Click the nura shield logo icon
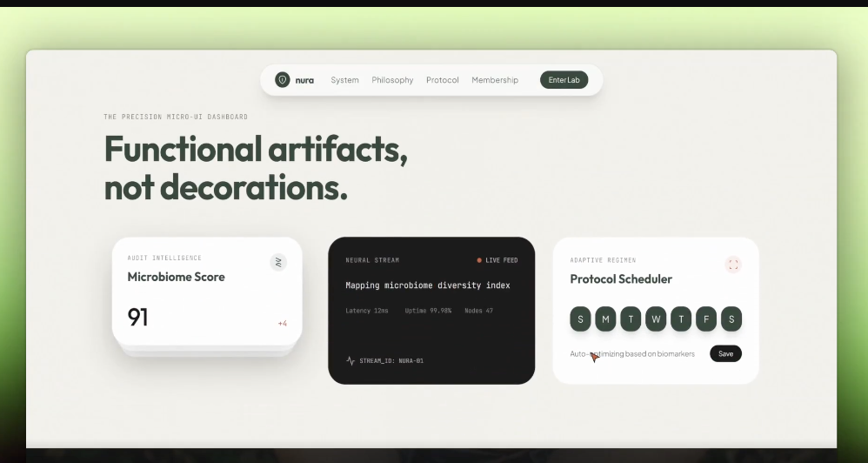This screenshot has height=463, width=868. [x=283, y=80]
